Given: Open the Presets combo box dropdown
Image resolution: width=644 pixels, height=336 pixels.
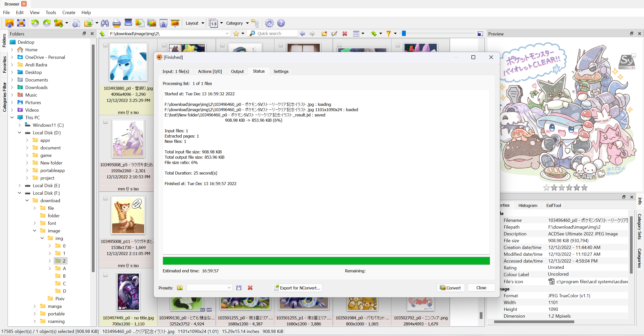Looking at the screenshot, I should click(x=229, y=288).
